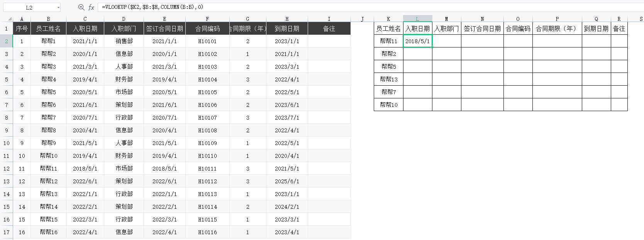Screen dimensions: 644x240
Task: Click the magnifier zoom icon beside fx
Action: tap(81, 7)
